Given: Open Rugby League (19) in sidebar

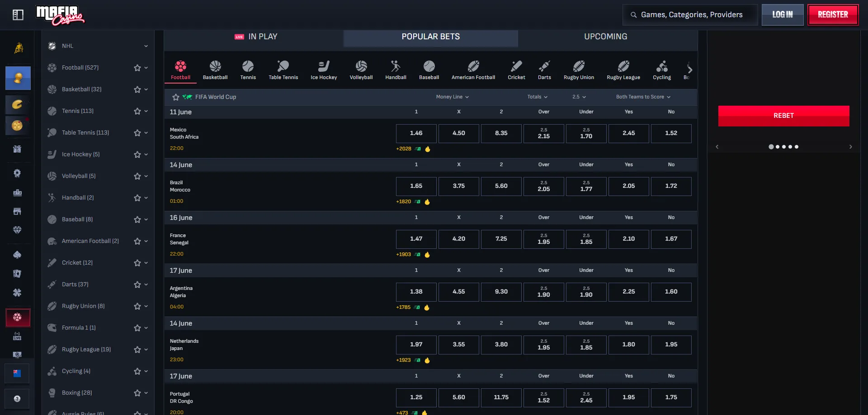Looking at the screenshot, I should pyautogui.click(x=86, y=350).
